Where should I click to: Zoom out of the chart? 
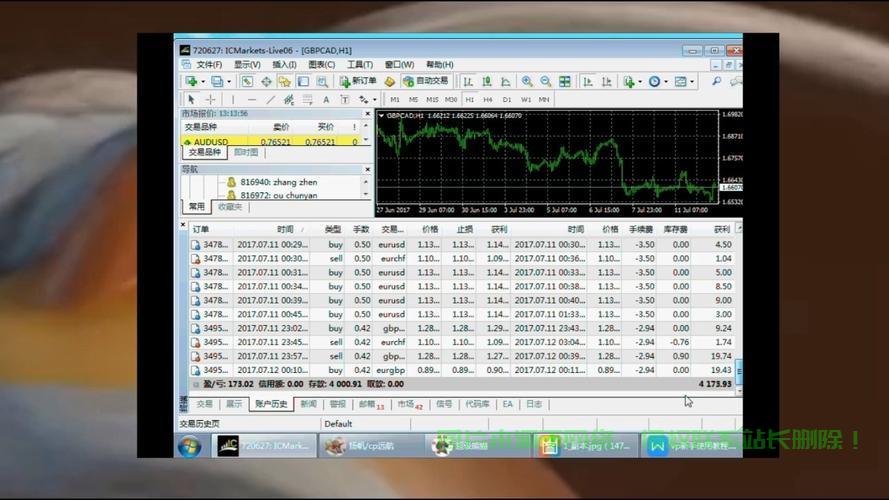tap(545, 82)
